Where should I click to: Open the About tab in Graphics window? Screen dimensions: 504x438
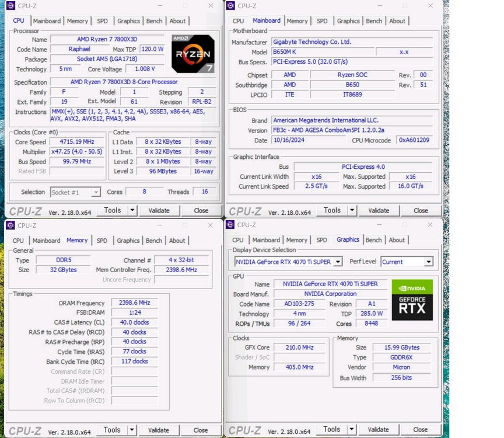[x=397, y=240]
